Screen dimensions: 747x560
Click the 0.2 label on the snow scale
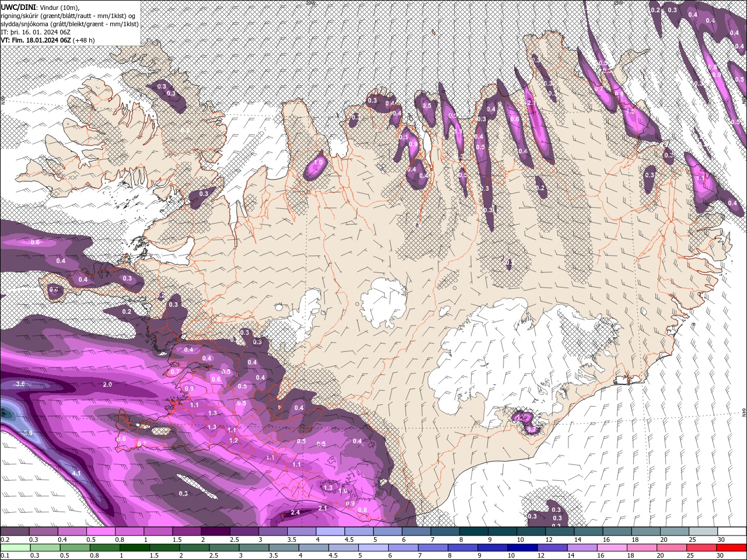(x=5, y=540)
